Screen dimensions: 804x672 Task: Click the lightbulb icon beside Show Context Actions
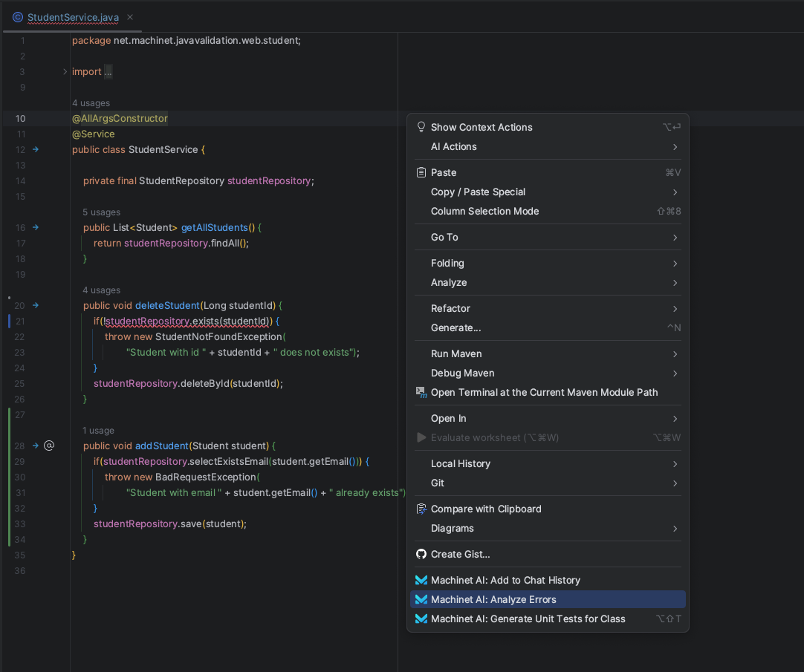tap(421, 127)
